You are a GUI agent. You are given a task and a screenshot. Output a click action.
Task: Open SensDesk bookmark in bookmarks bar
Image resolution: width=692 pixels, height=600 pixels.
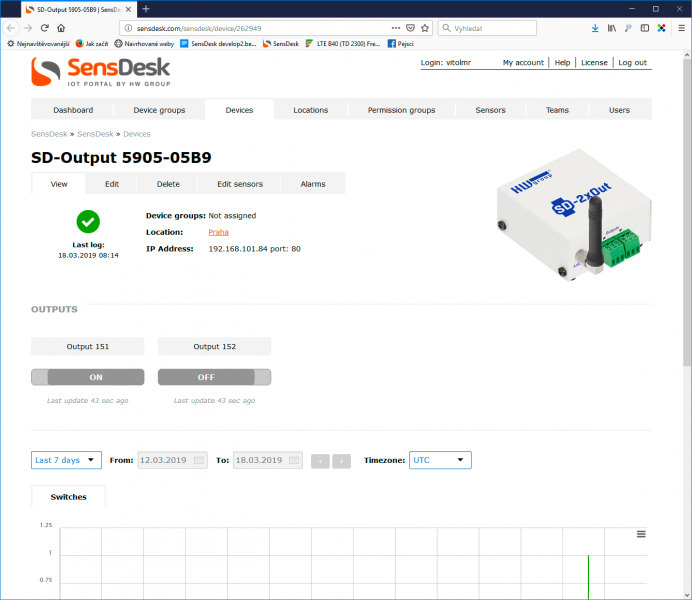[x=281, y=44]
